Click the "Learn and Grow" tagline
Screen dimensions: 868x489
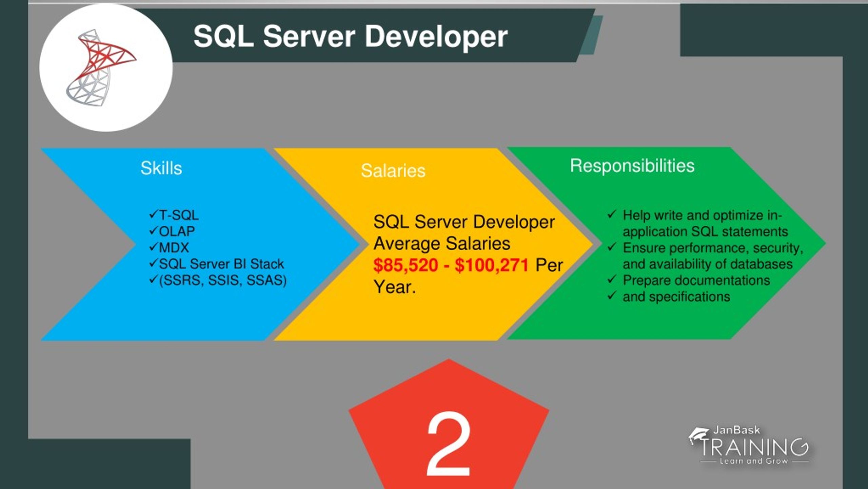point(753,461)
